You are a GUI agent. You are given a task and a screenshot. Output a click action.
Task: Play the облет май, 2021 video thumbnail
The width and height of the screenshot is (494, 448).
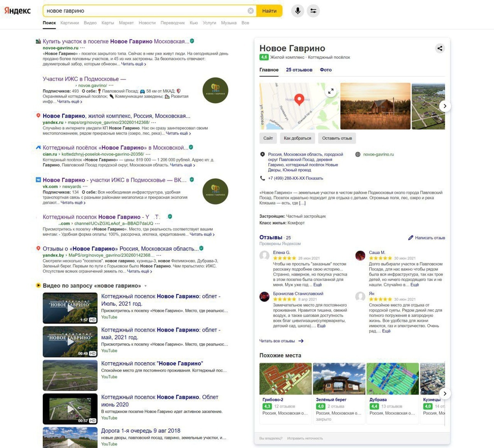point(70,341)
